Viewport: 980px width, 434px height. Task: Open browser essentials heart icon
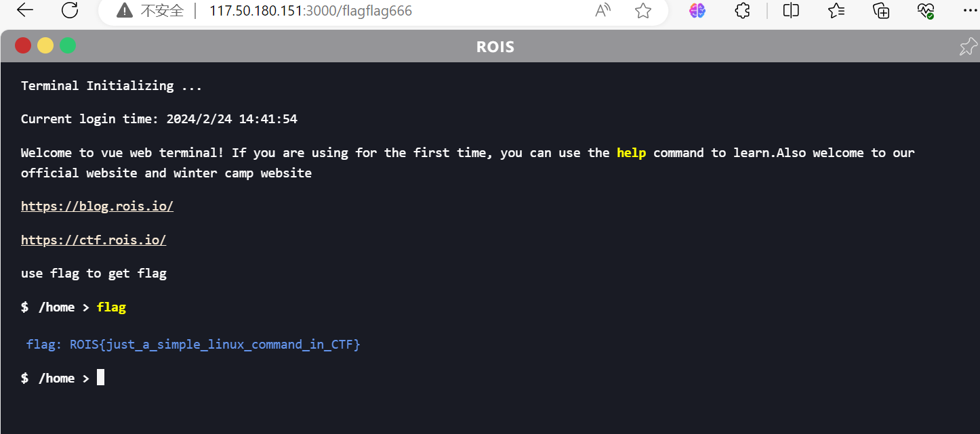[926, 11]
